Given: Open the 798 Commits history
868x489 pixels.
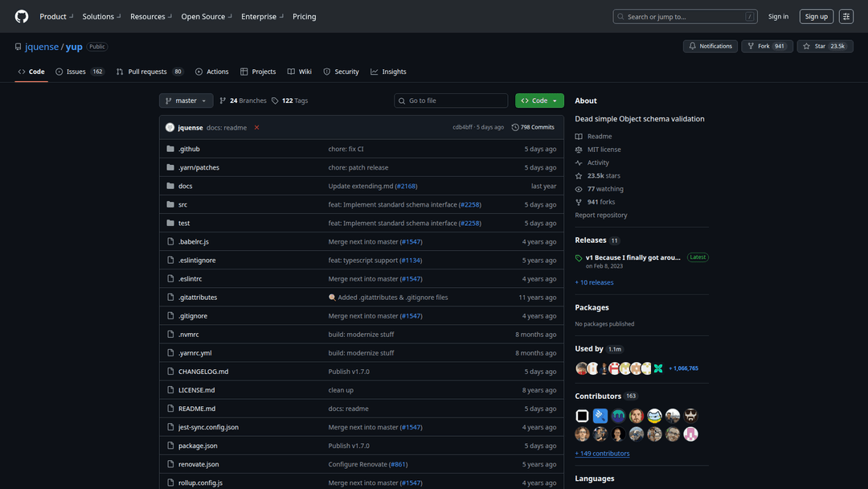Looking at the screenshot, I should [x=533, y=127].
